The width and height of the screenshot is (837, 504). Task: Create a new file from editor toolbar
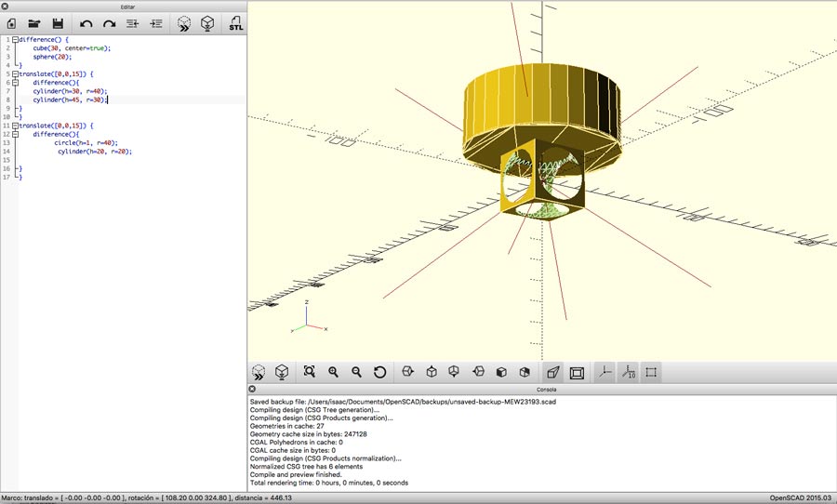(12, 23)
